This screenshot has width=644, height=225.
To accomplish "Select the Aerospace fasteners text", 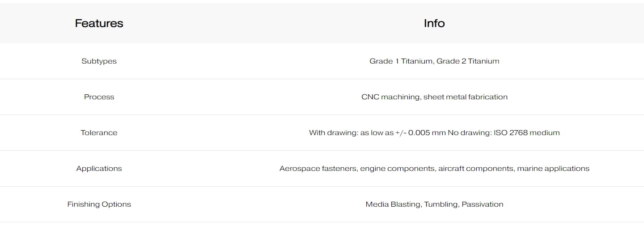I will 318,169.
